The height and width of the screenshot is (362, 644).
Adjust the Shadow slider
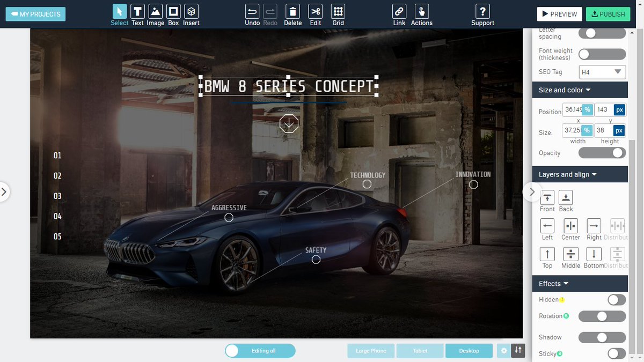[x=602, y=337]
